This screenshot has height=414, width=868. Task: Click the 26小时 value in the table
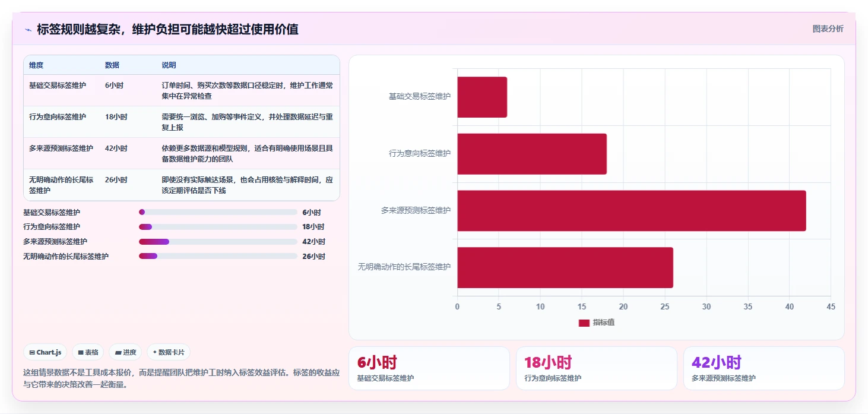116,180
